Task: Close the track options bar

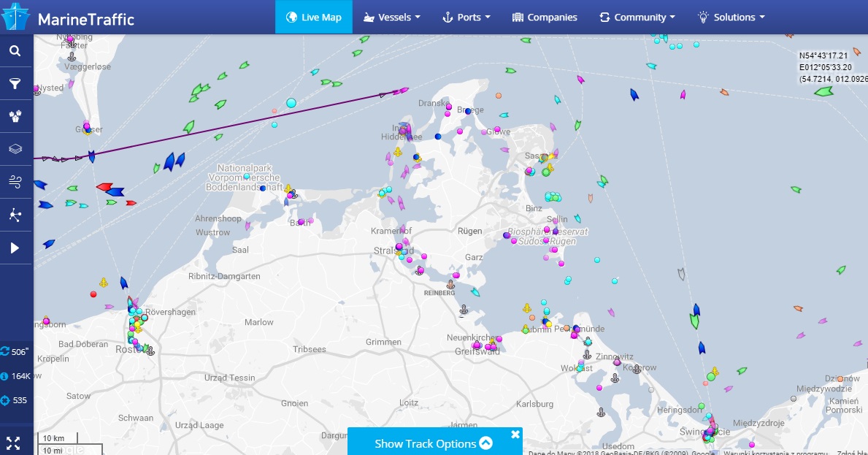Action: pyautogui.click(x=515, y=435)
